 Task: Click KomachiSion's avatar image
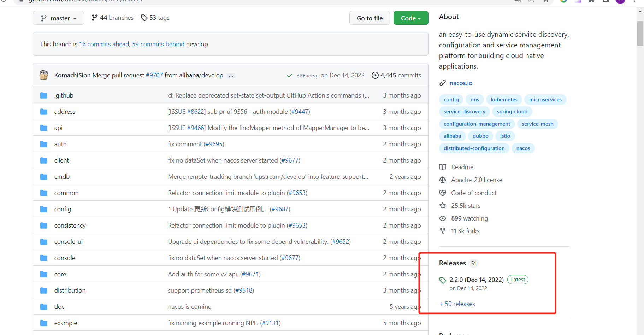(44, 75)
